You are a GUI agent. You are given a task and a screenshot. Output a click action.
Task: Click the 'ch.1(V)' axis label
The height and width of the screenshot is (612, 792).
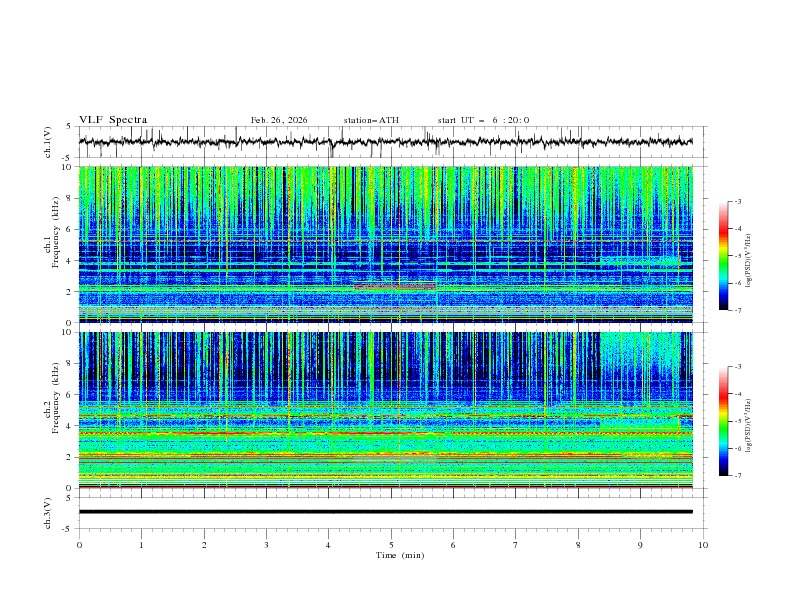(x=48, y=142)
